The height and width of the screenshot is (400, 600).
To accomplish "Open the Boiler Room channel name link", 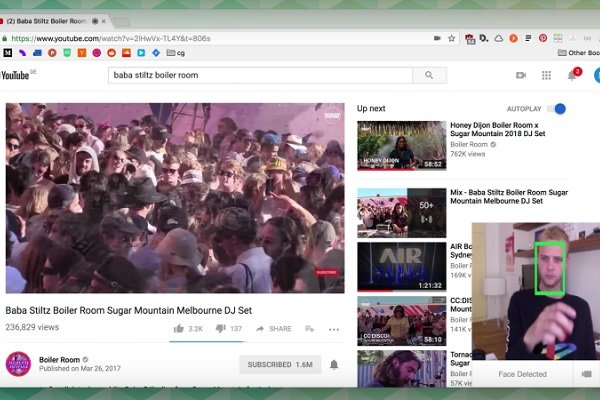I will pos(60,359).
